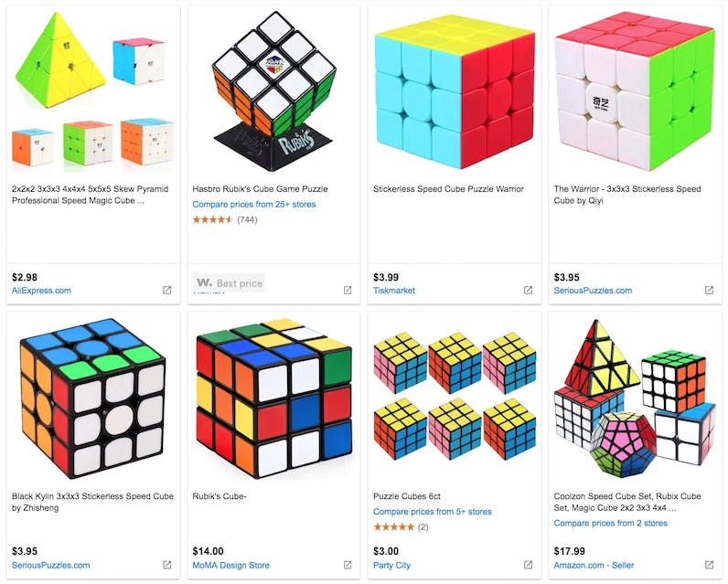Compare prices from 5+ stores
Screen dimensions: 728x584
432,512
